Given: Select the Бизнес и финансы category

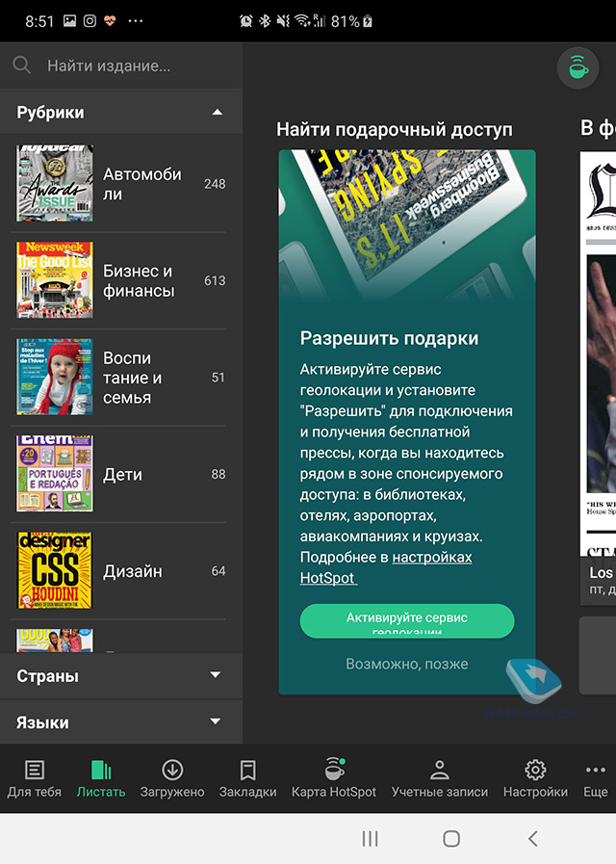Looking at the screenshot, I should [139, 280].
